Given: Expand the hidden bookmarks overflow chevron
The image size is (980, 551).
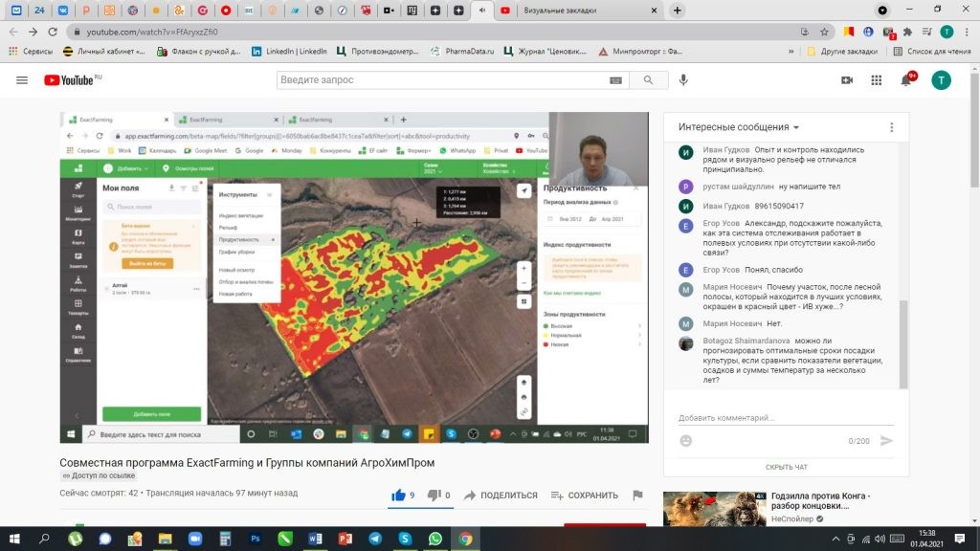Looking at the screenshot, I should tap(791, 52).
